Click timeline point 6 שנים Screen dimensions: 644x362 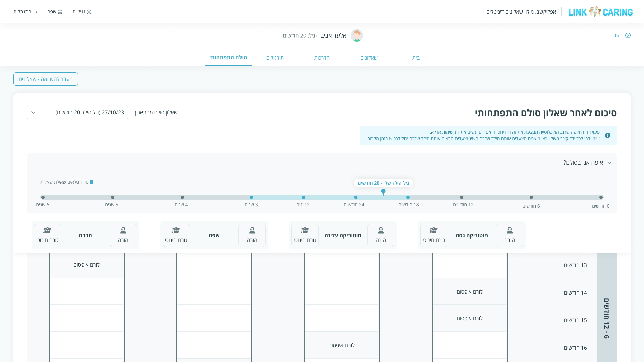click(43, 197)
